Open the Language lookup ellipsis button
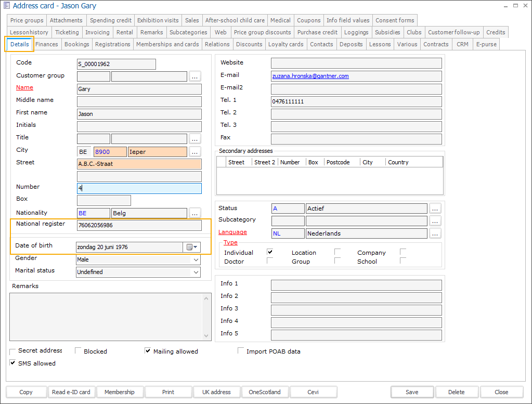532x404 pixels. 435,233
